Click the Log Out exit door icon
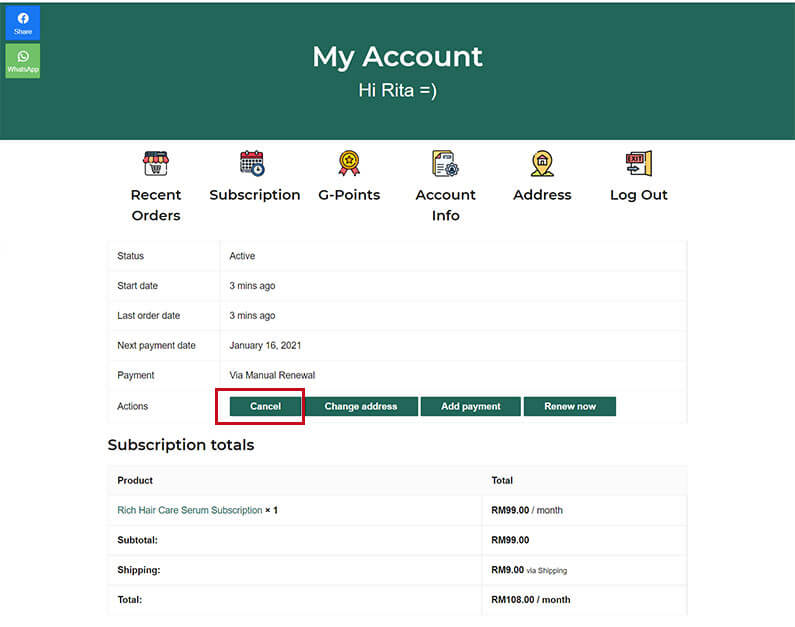The width and height of the screenshot is (795, 627). pos(638,163)
